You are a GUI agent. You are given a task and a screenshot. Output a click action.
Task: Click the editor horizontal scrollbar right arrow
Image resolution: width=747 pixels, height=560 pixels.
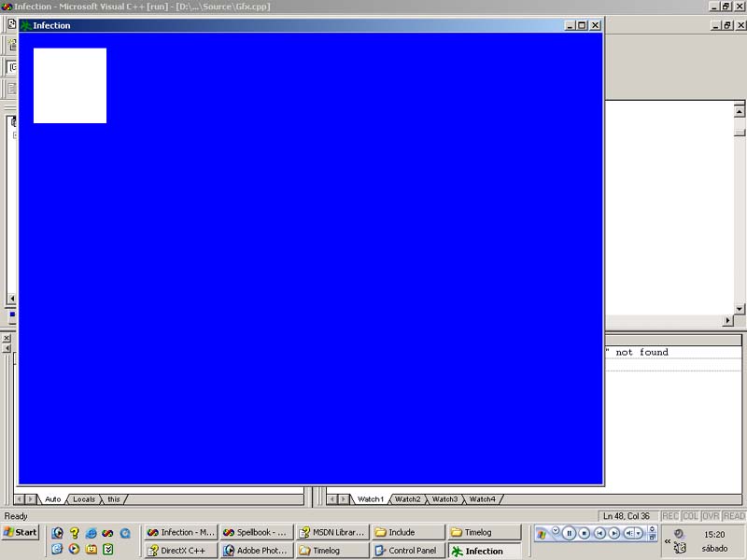pos(727,320)
